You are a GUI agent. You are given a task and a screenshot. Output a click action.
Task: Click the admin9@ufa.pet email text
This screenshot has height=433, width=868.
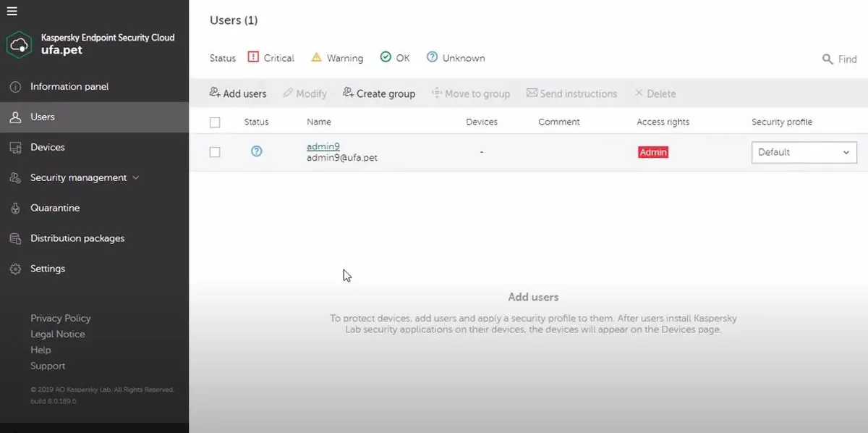tap(342, 158)
